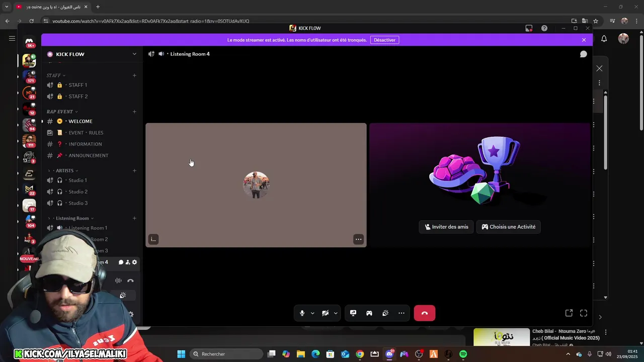Viewport: 644px width, 362px height.
Task: Collapse the STAFF category
Action: coord(56,75)
